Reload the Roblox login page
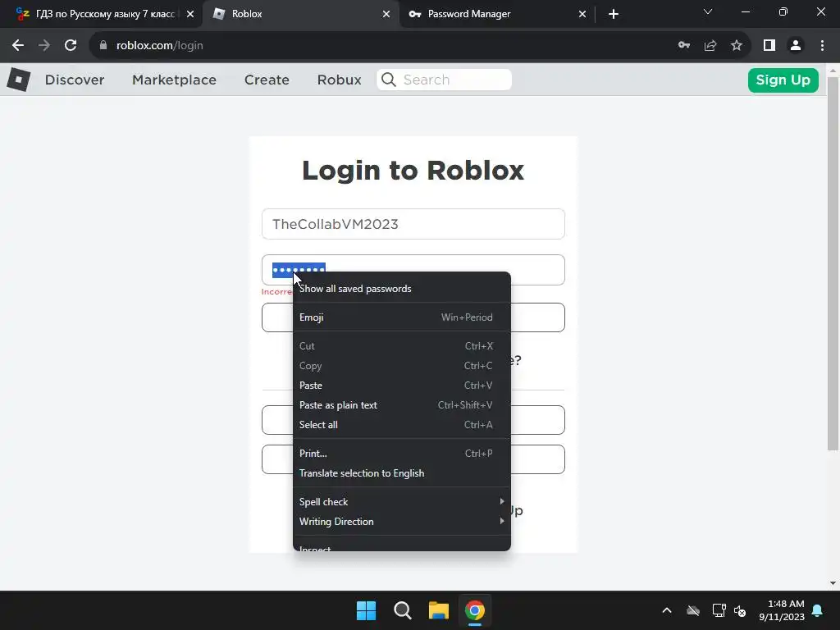This screenshot has height=630, width=840. [x=71, y=46]
